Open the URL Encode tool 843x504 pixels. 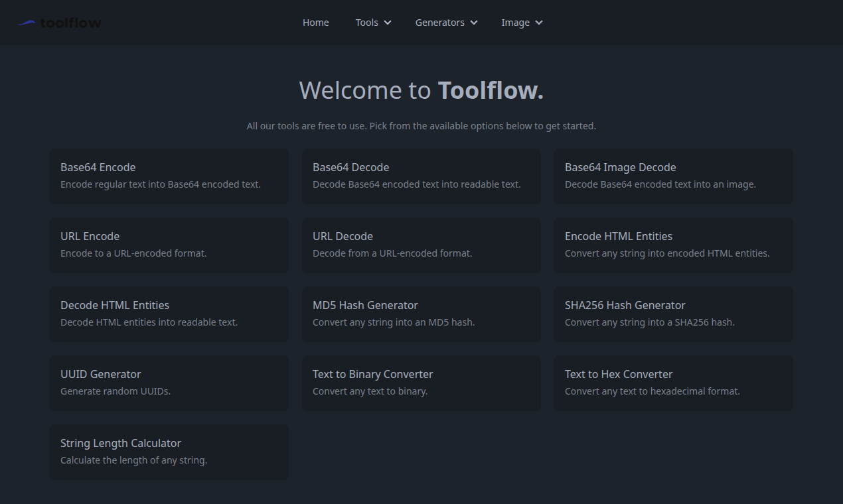169,245
